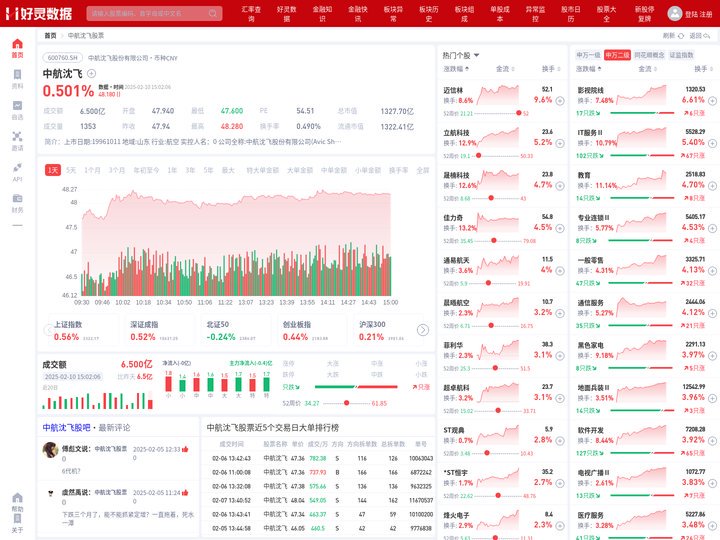Click the user avatar icon in header
The image size is (720, 540).
(675, 13)
